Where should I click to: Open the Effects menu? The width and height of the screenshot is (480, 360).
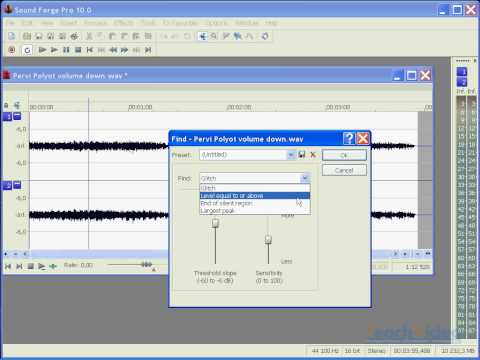coord(123,23)
